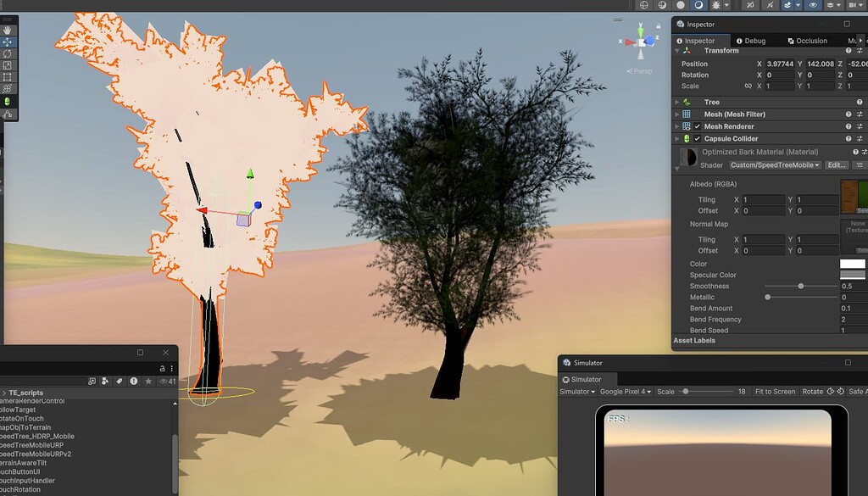868x496 pixels.
Task: Select the Rotate tool in the toolbar
Action: [x=7, y=53]
